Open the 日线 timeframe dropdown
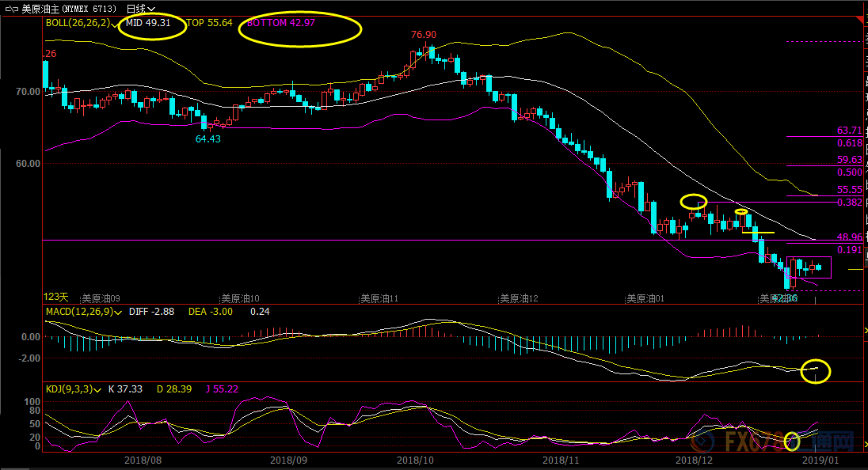This screenshot has height=470, width=868. coord(141,8)
